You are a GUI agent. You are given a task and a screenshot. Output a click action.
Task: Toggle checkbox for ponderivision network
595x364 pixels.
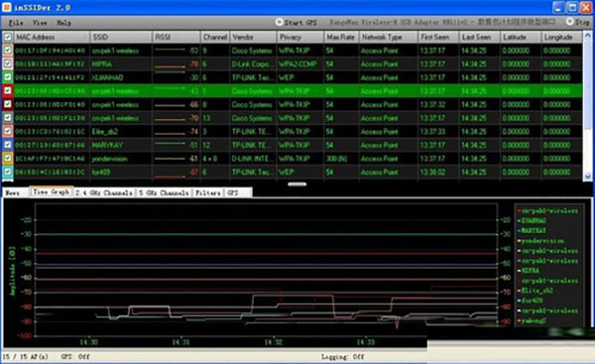click(8, 159)
